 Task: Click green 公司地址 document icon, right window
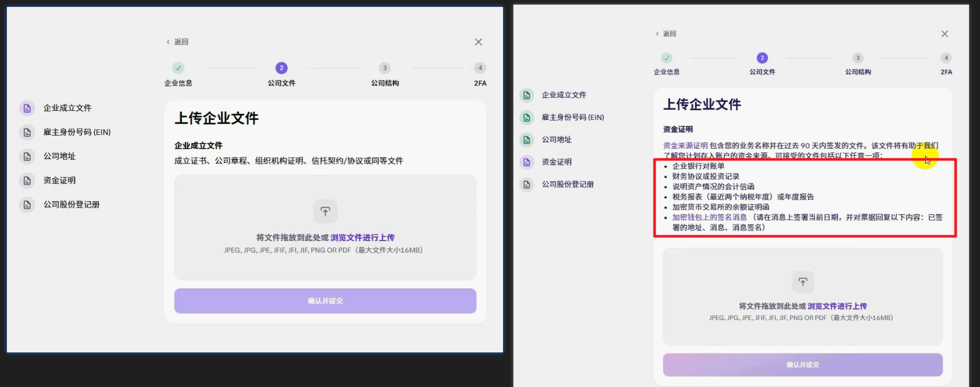pyautogui.click(x=527, y=140)
